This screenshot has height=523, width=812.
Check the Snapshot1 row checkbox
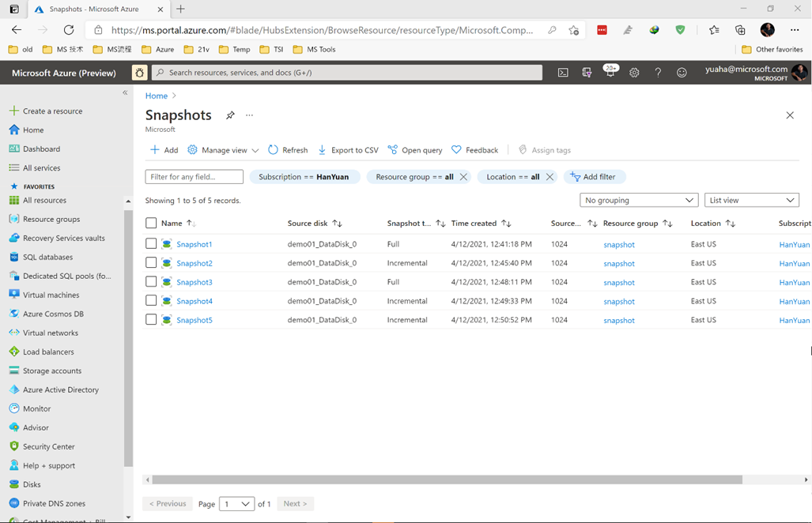[x=151, y=243]
